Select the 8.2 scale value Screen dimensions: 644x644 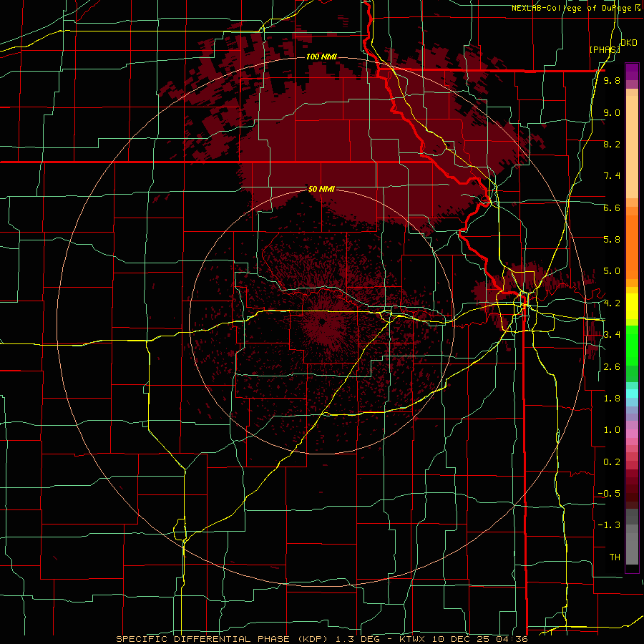tap(612, 144)
